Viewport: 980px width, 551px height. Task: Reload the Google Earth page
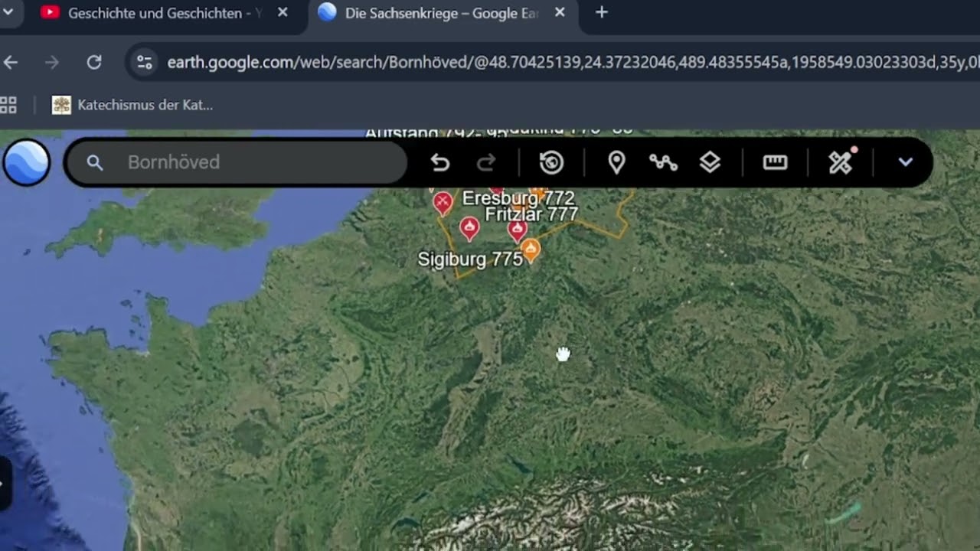point(94,62)
